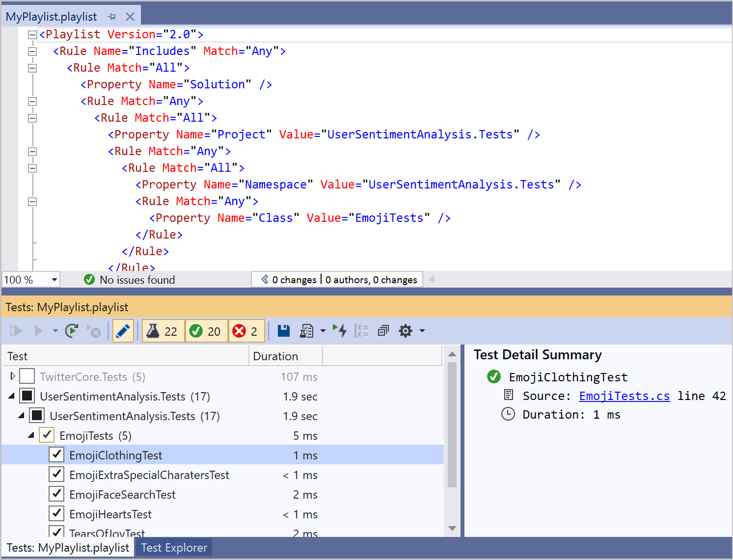Image resolution: width=733 pixels, height=560 pixels.
Task: Save the playlist with the floppy icon
Action: point(283,331)
